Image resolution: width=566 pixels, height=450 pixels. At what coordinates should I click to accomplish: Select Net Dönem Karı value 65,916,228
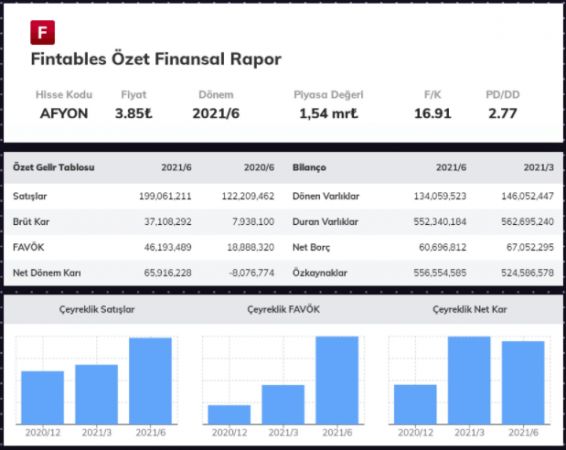[168, 273]
